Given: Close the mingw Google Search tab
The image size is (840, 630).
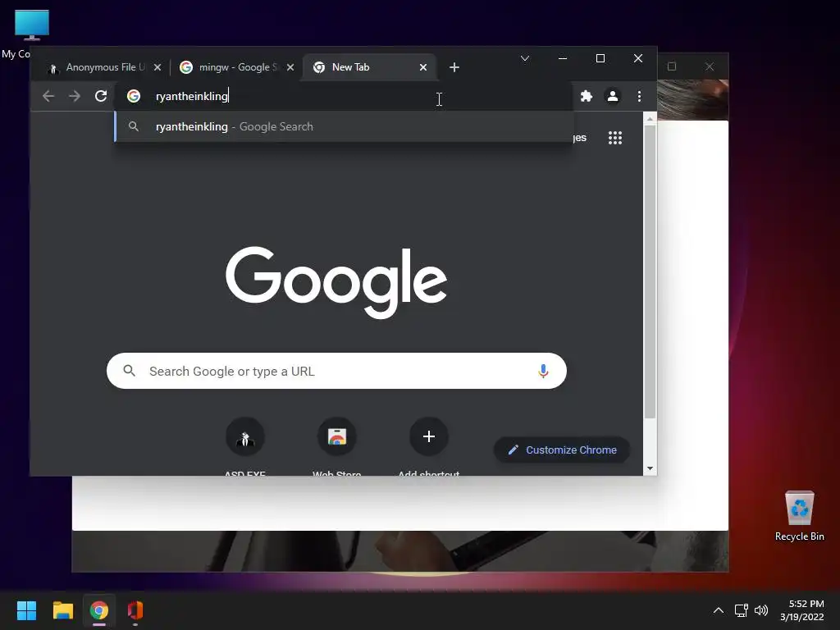Looking at the screenshot, I should [x=290, y=67].
